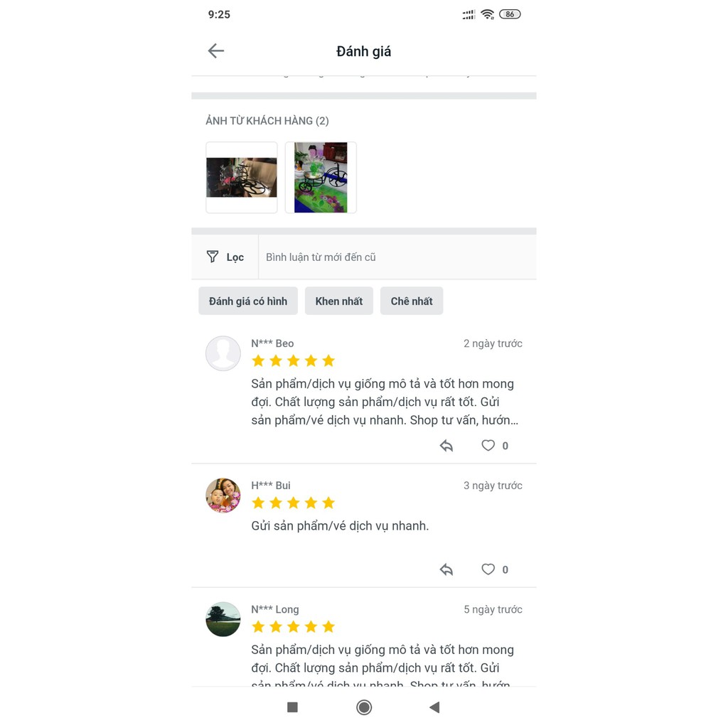
Task: Open N*** Long's profile avatar
Action: click(223, 619)
